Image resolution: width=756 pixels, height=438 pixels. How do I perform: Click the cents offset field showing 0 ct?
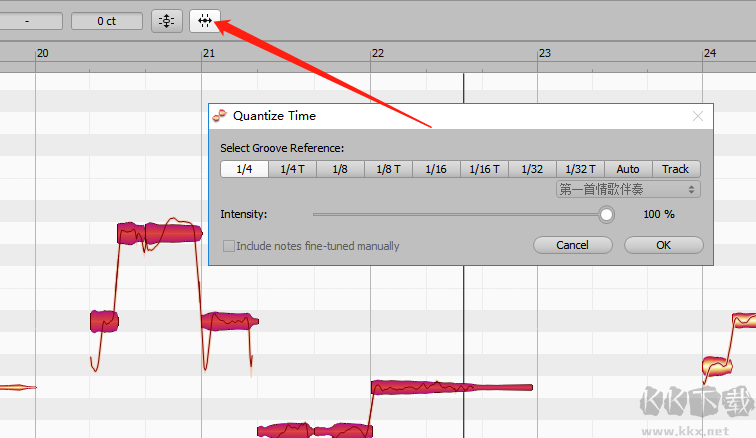(x=106, y=20)
